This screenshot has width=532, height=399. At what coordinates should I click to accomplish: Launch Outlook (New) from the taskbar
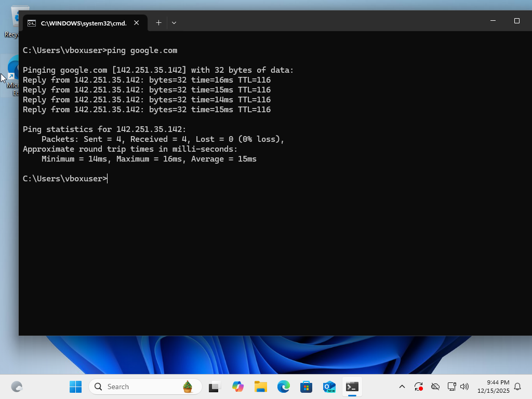click(x=329, y=387)
